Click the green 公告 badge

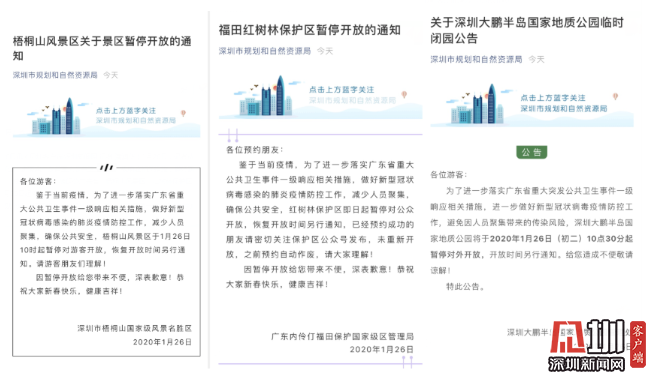(531, 152)
